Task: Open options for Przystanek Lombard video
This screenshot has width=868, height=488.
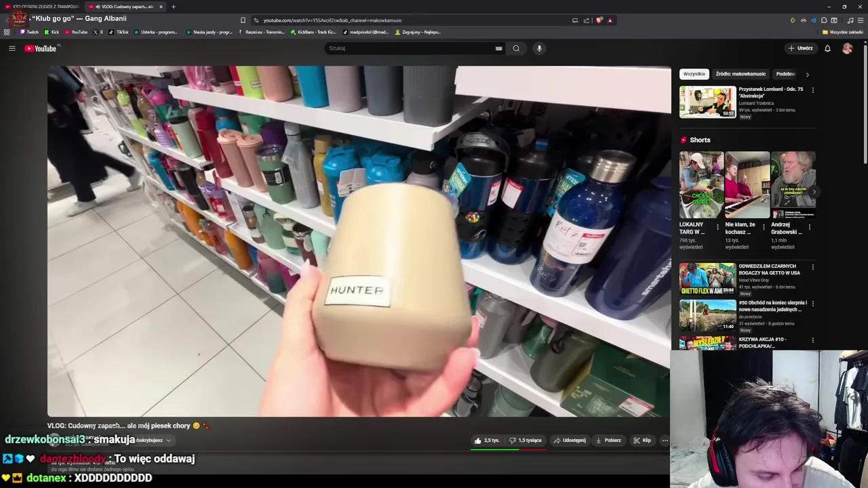Action: [813, 90]
